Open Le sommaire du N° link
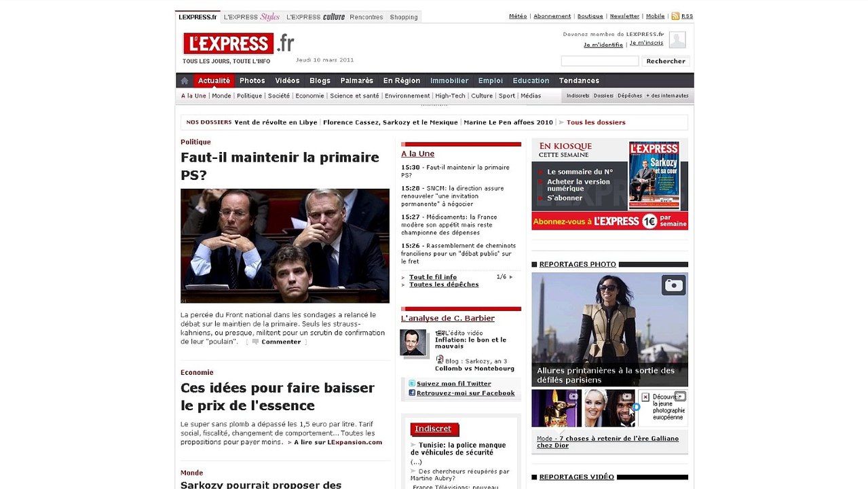868x489 pixels. 580,173
